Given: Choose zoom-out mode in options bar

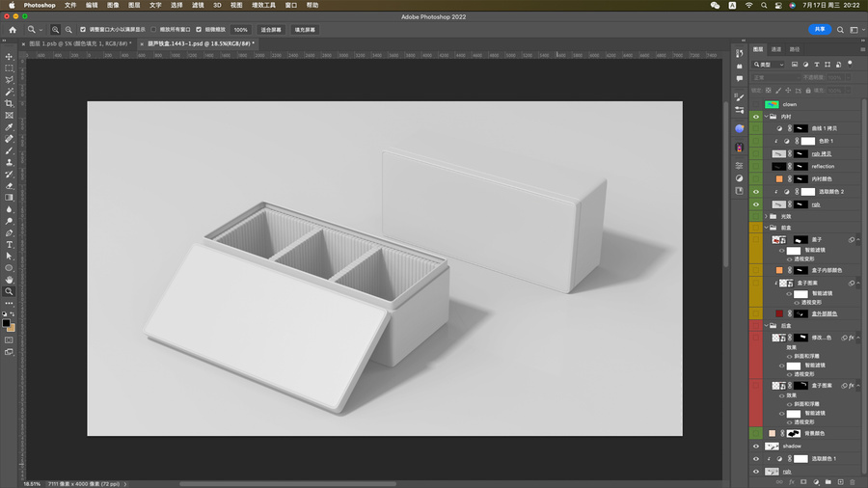Looking at the screenshot, I should pyautogui.click(x=68, y=30).
